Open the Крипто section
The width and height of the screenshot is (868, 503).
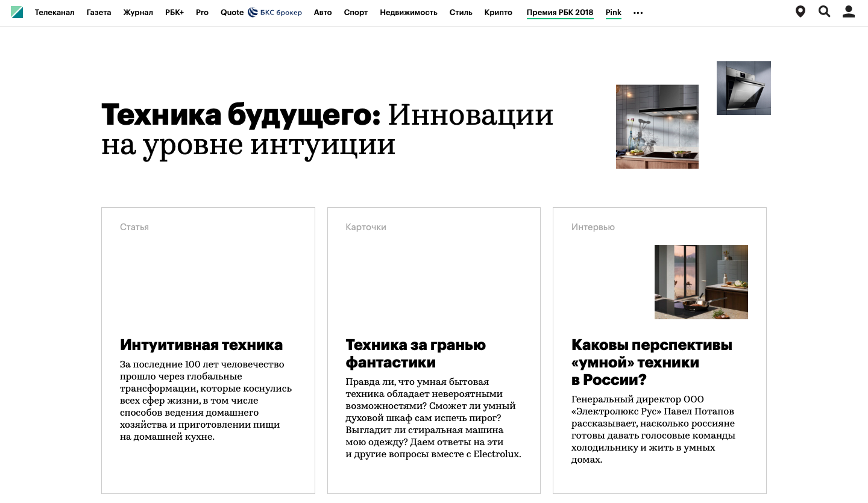498,12
